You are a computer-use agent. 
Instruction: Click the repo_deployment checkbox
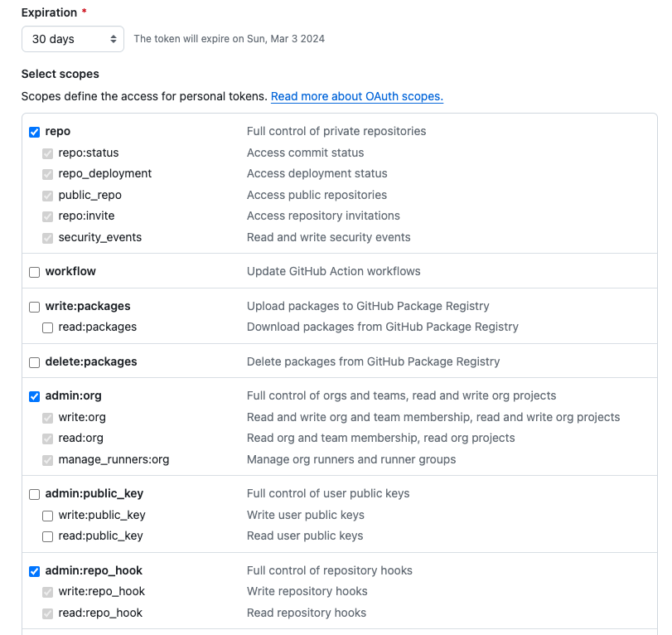pyautogui.click(x=48, y=174)
